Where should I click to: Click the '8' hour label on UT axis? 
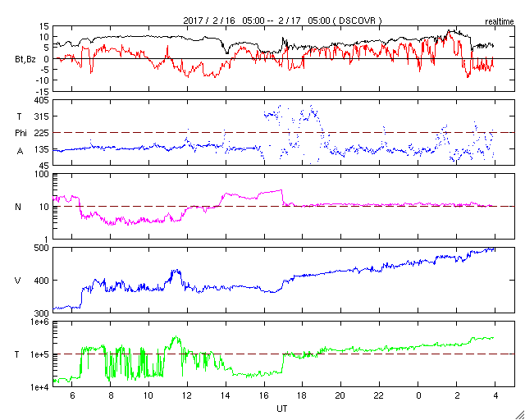[110, 395]
